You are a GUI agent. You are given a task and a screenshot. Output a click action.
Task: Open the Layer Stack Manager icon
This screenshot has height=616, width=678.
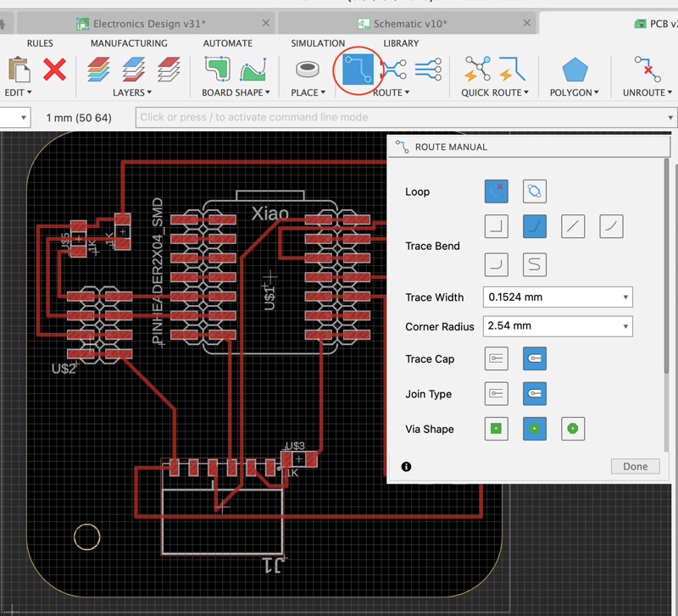click(98, 69)
